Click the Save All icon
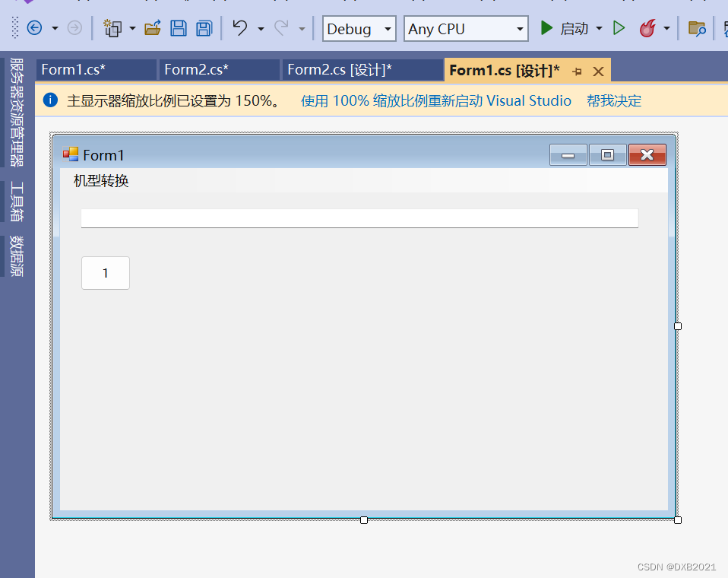Viewport: 728px width, 578px height. pos(204,28)
